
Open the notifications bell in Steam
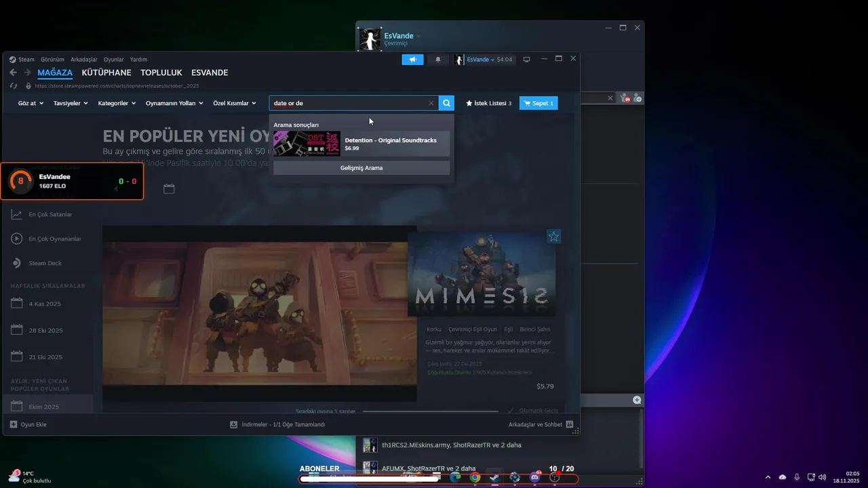[438, 60]
